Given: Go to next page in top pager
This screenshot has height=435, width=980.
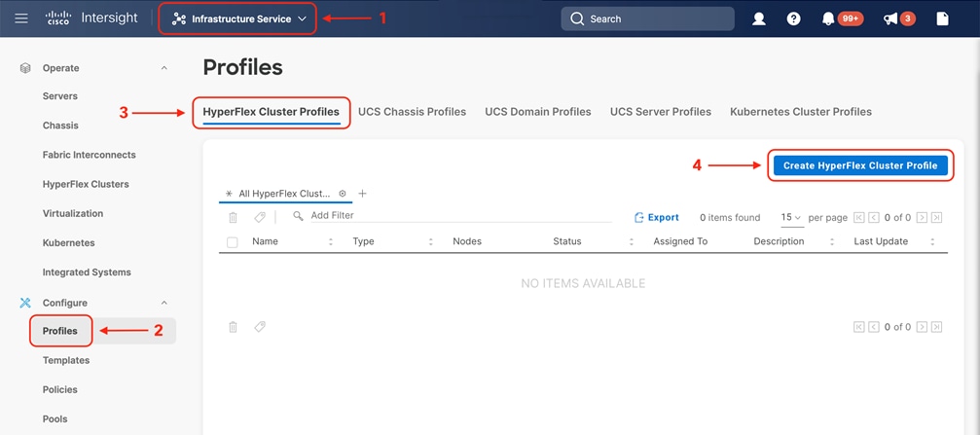Looking at the screenshot, I should 922,218.
